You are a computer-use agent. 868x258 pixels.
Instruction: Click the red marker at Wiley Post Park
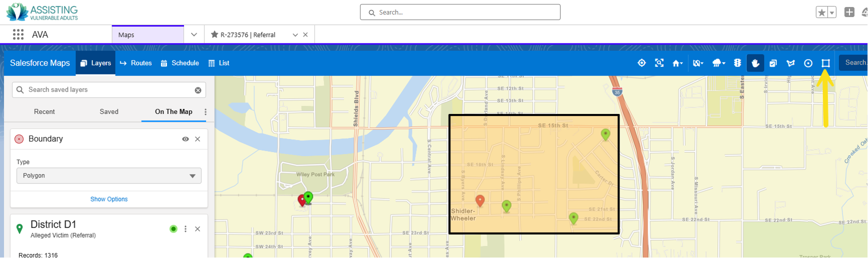pyautogui.click(x=301, y=200)
